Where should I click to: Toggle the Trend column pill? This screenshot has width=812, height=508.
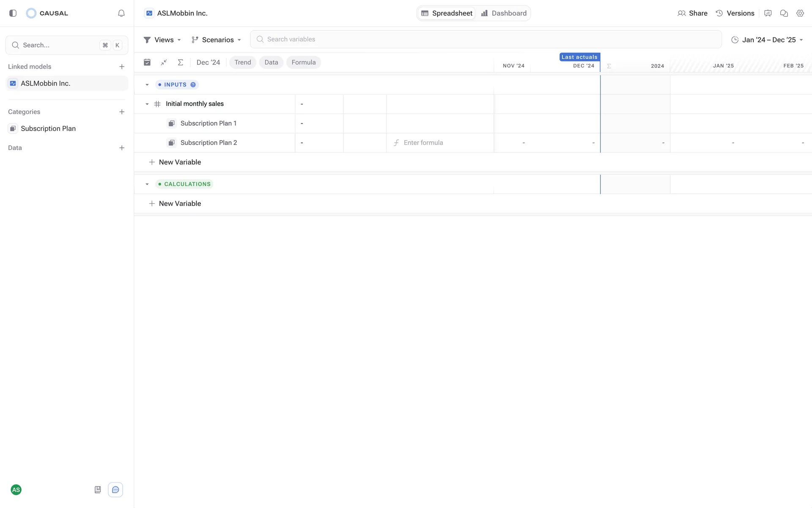[x=243, y=62]
